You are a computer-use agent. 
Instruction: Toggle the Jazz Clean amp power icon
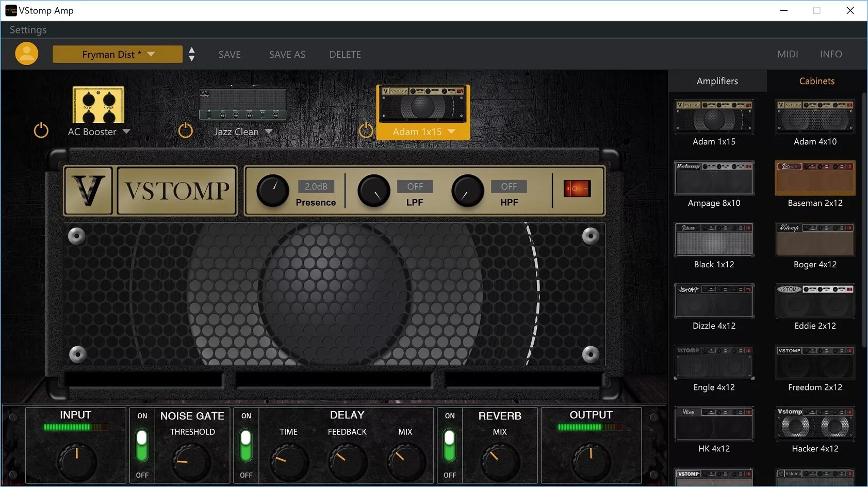[x=186, y=131]
